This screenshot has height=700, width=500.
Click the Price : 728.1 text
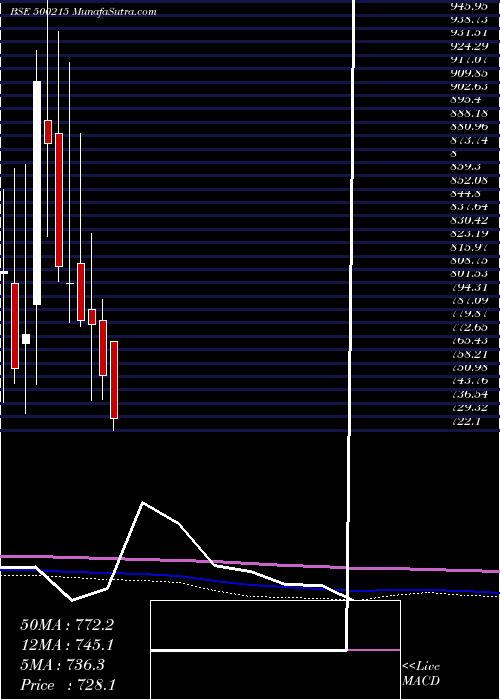coord(69,685)
